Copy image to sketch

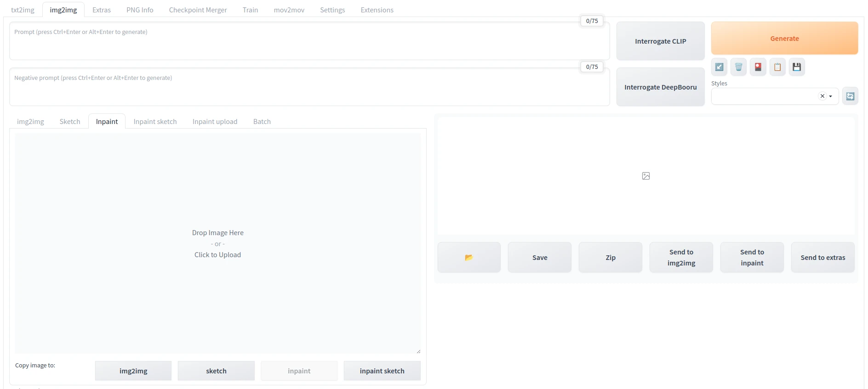[x=216, y=371]
